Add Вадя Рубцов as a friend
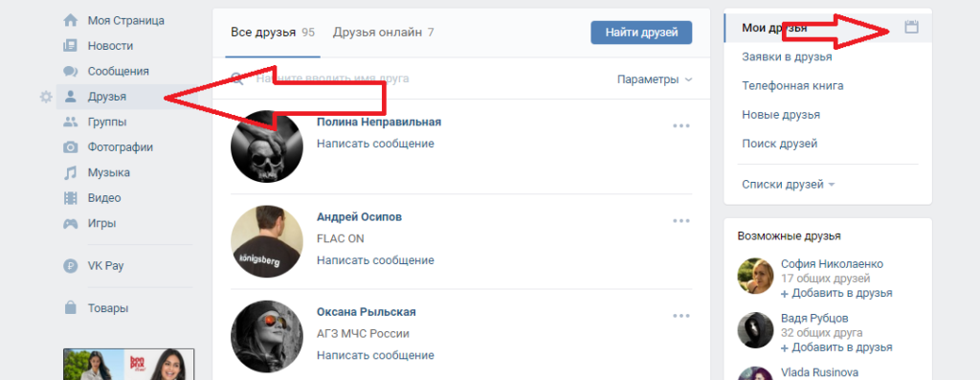The height and width of the screenshot is (380, 980). [x=836, y=346]
